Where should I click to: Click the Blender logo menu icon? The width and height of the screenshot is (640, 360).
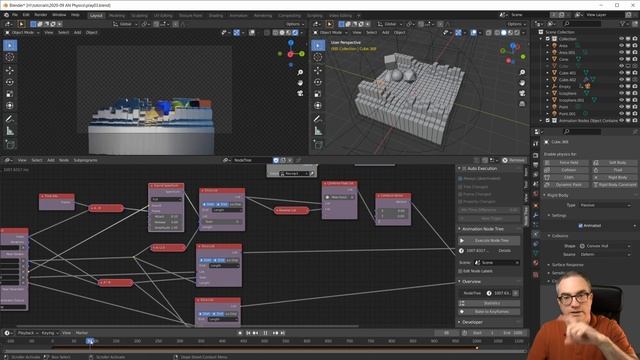point(6,15)
